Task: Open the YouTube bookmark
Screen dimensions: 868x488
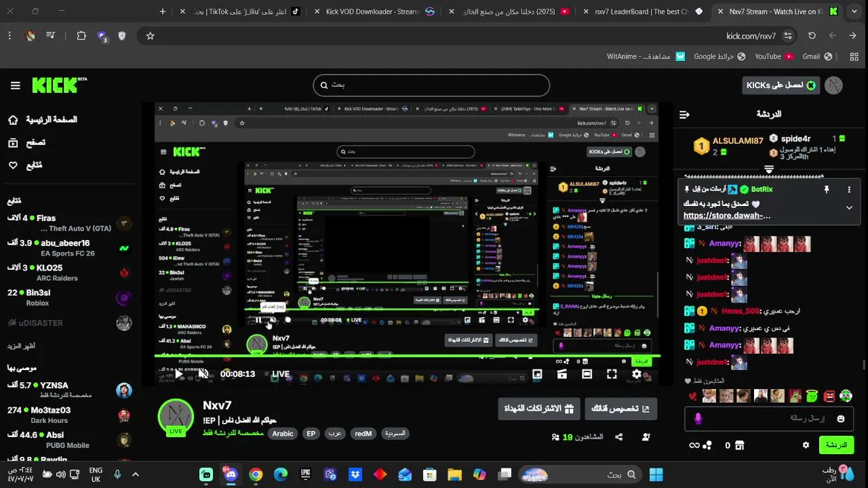Action: click(x=774, y=56)
